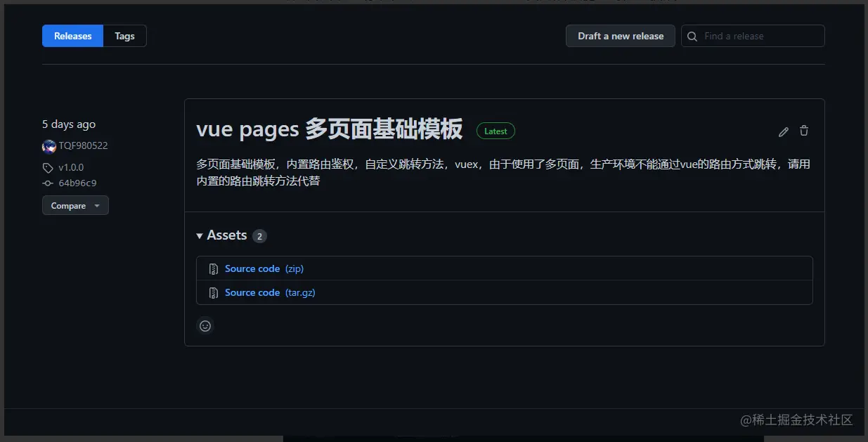This screenshot has height=442, width=868.
Task: Open the Compare dropdown
Action: 75,206
